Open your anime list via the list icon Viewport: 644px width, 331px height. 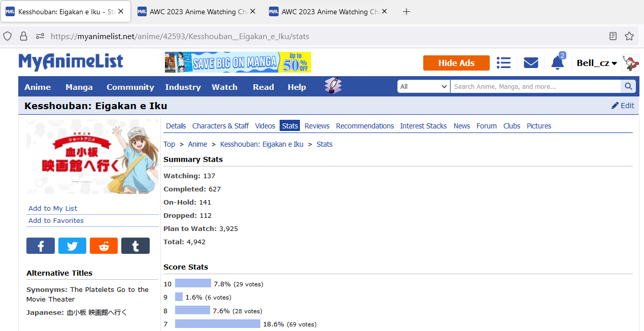coord(503,62)
